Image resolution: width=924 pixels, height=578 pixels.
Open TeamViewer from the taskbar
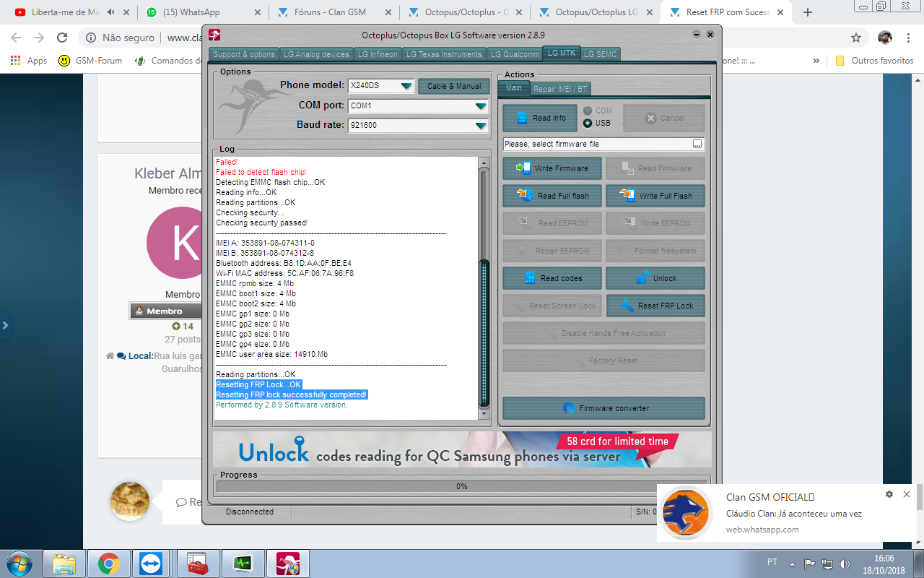coord(152,563)
